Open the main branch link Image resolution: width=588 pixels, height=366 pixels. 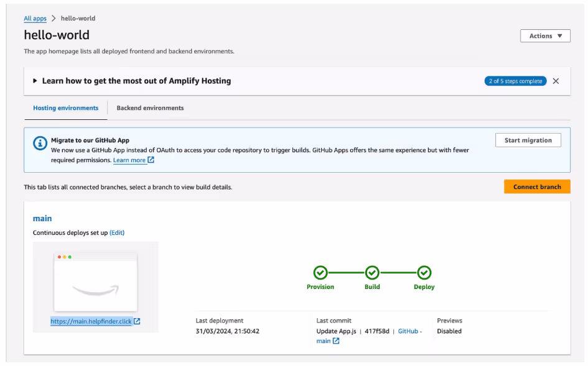(42, 218)
